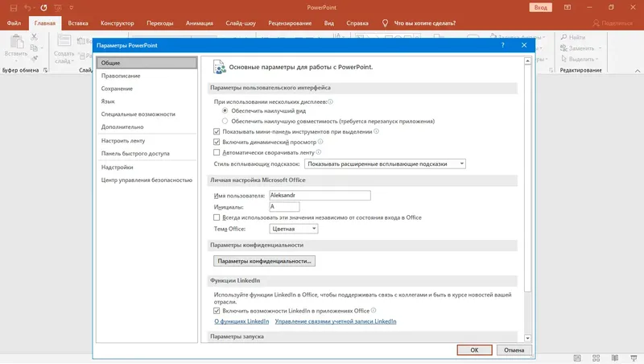Click the Slideshow icon in the status bar
This screenshot has height=364, width=644.
click(634, 358)
